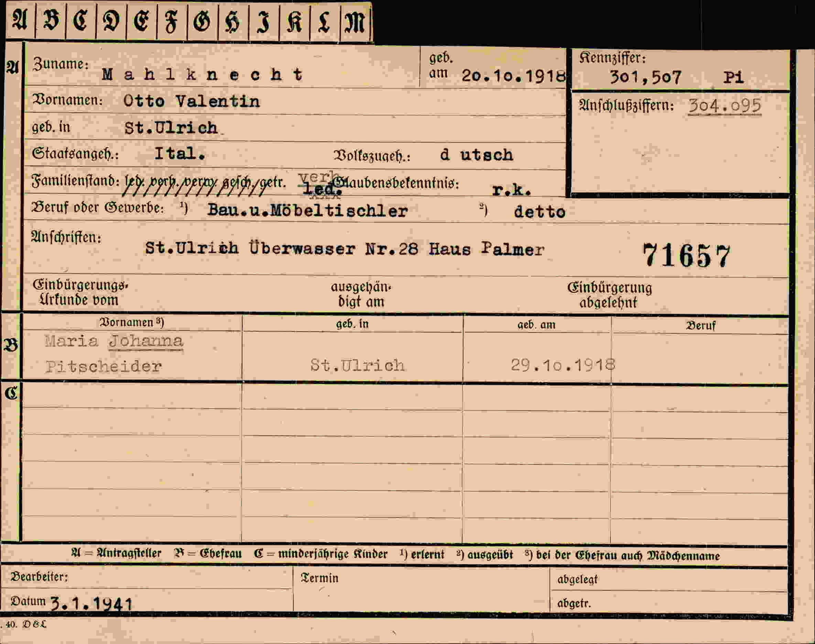The width and height of the screenshot is (815, 644).
Task: Click the Pi code beside Kennziffer
Action: click(x=733, y=77)
